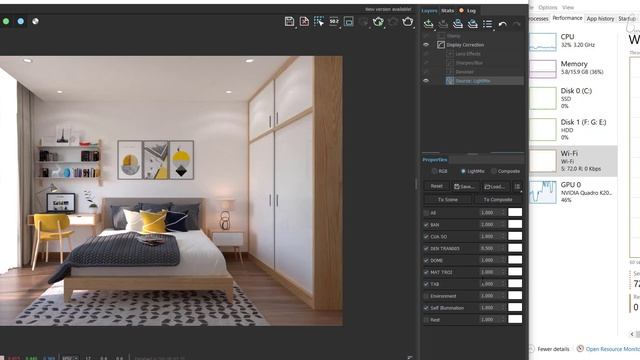This screenshot has height=360, width=640.
Task: Open the Rest light color swatch
Action: pos(515,319)
